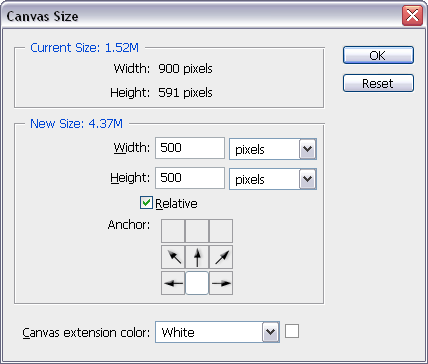428x364 pixels.
Task: Click the new Width input field
Action: coord(190,148)
